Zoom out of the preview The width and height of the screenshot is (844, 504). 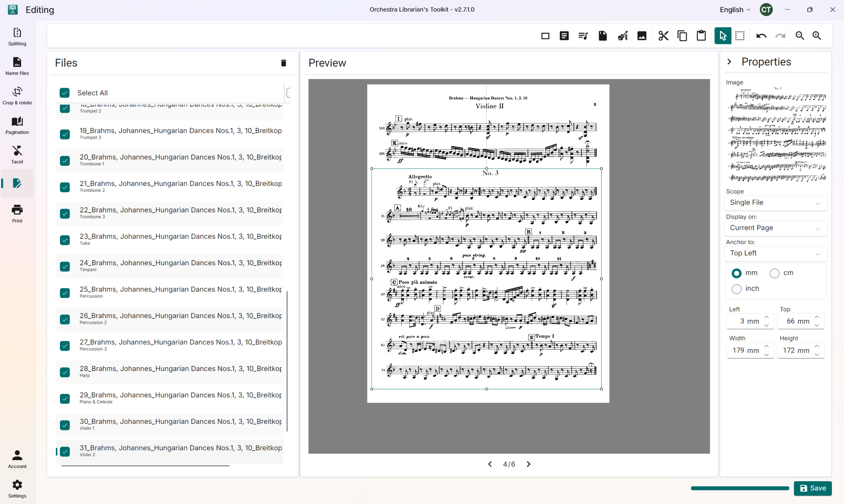point(800,36)
